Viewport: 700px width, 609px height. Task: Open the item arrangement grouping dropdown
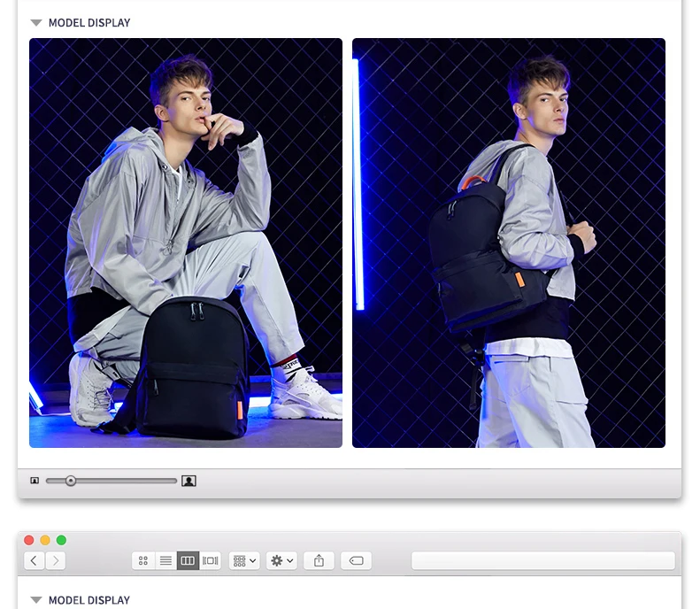[x=244, y=560]
